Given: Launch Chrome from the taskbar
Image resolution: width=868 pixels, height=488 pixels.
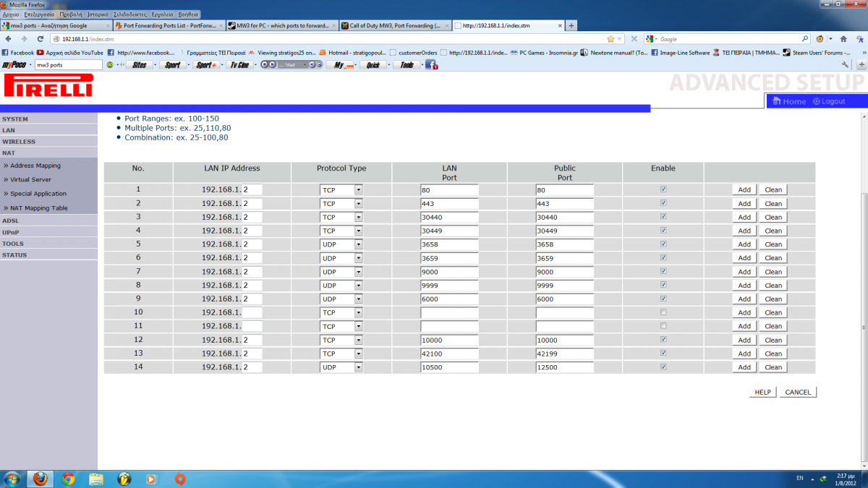Looking at the screenshot, I should pos(69,479).
